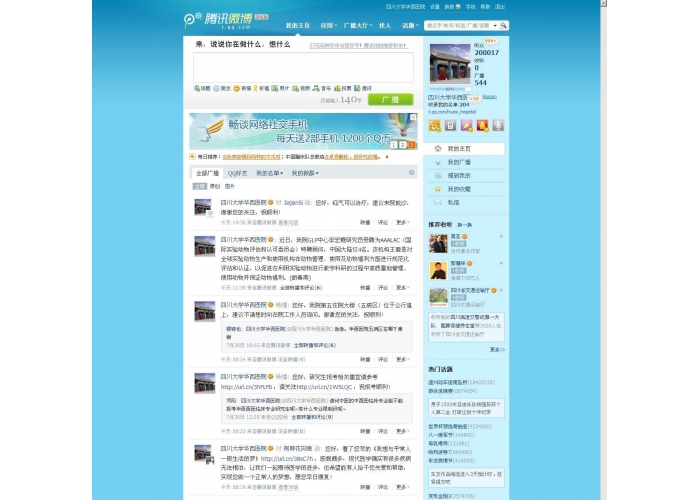
Task: Filter feed by 图片
Action: pyautogui.click(x=230, y=186)
